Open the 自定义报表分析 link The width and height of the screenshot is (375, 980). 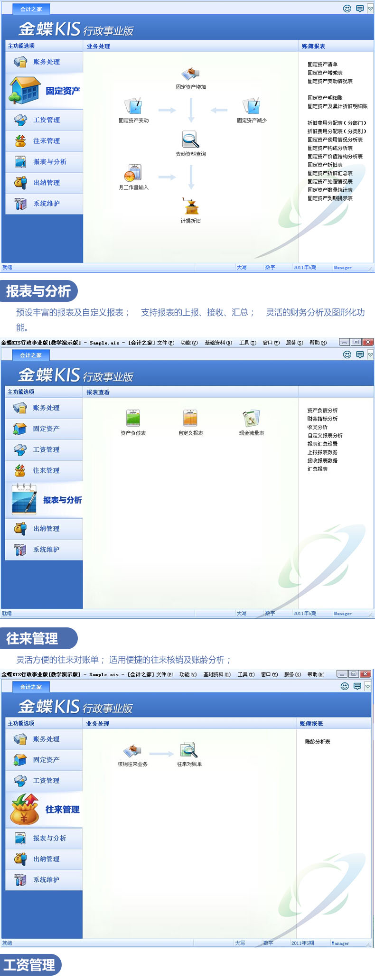click(x=325, y=436)
